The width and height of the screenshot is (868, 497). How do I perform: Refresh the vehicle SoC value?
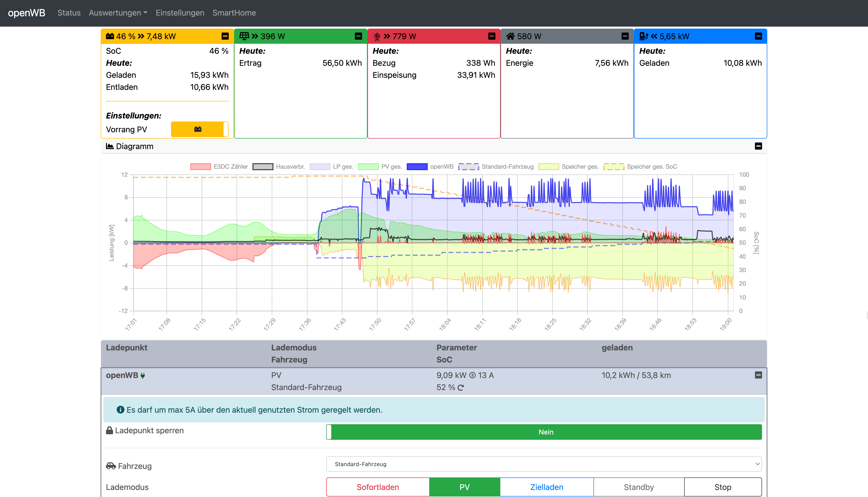pyautogui.click(x=461, y=387)
